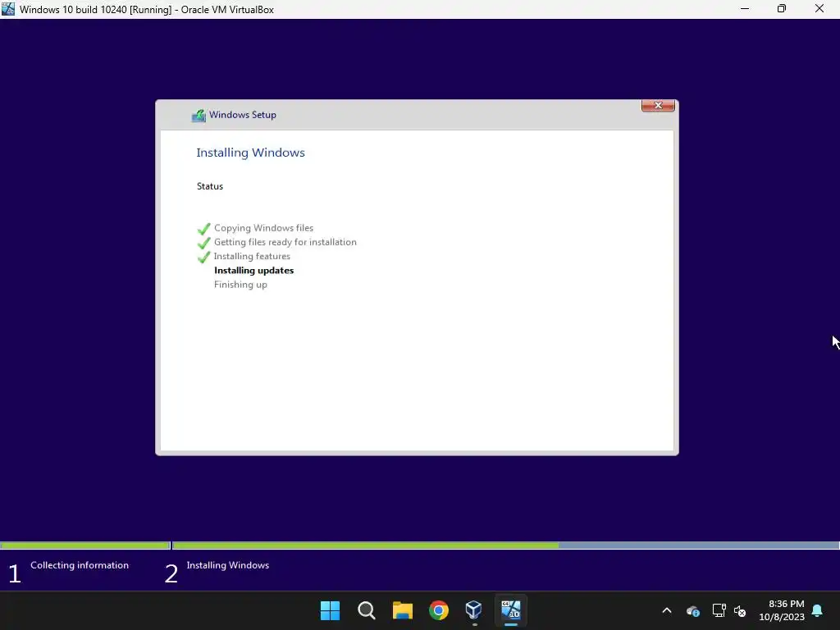This screenshot has height=630, width=840.
Task: Click step 1 'Collecting information' label
Action: pos(80,565)
